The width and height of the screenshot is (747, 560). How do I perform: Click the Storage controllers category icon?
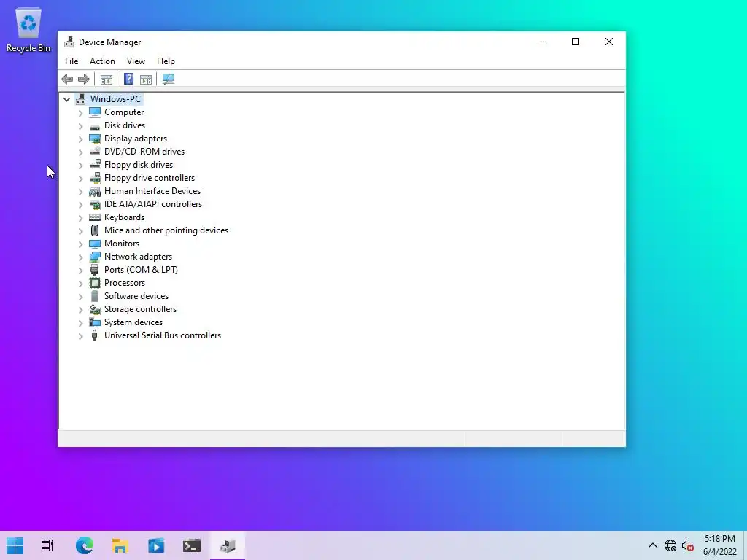pos(95,309)
